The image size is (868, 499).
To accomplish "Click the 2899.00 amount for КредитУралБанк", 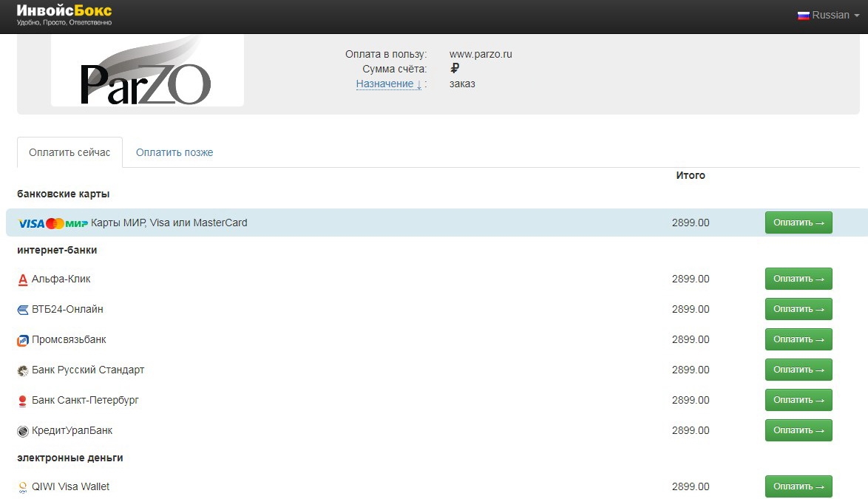I will [x=691, y=430].
